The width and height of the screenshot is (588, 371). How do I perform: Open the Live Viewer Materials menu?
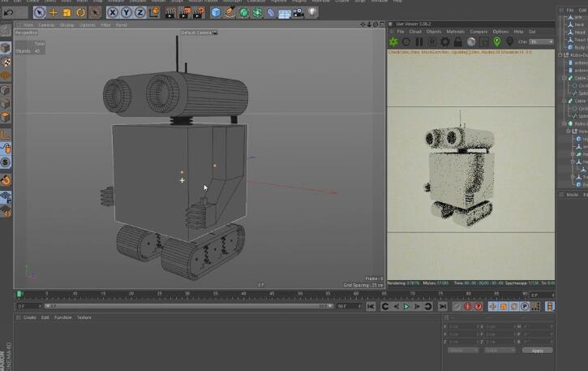(x=456, y=32)
